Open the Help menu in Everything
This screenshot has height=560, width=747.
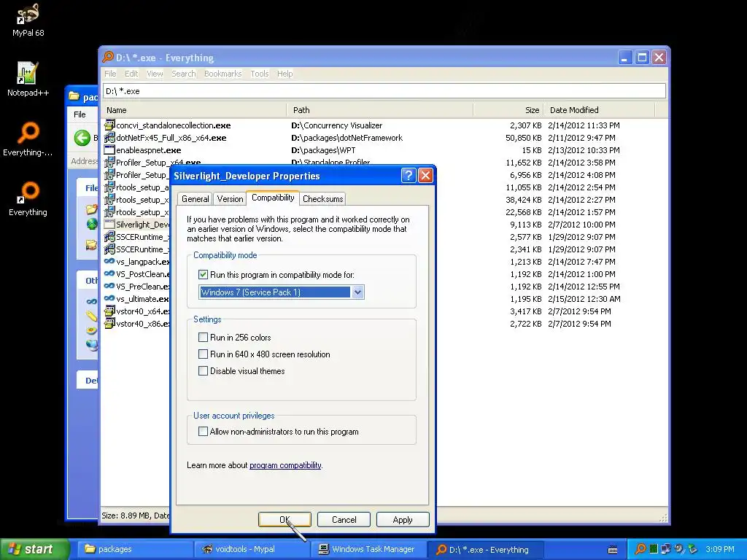(x=285, y=74)
